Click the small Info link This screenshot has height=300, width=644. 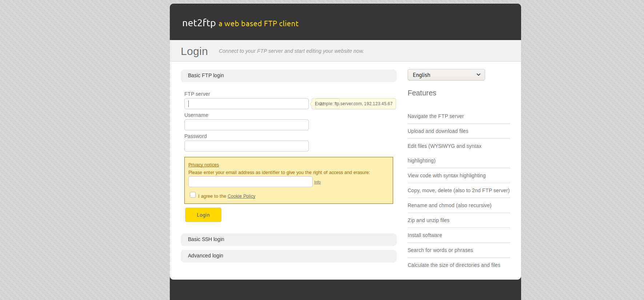click(x=317, y=182)
